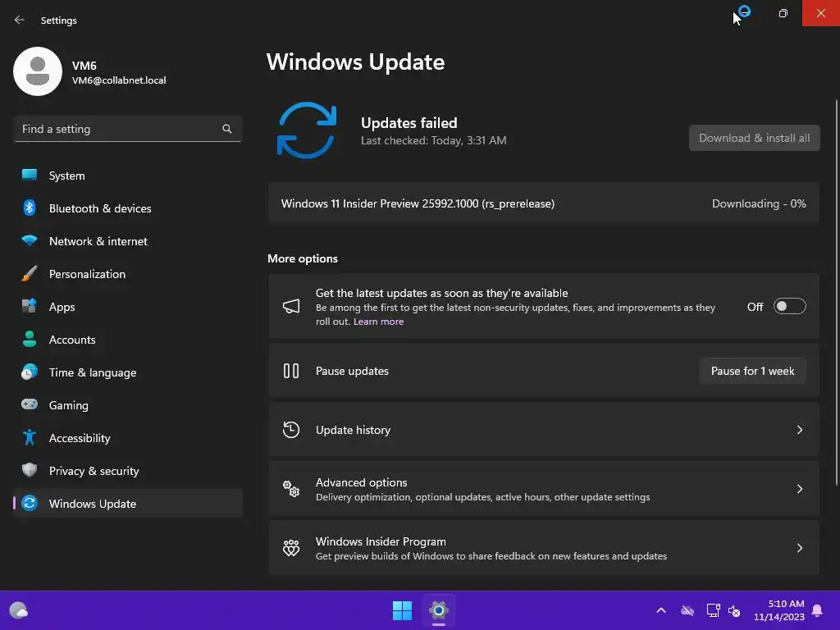Open Bluetooth & devices category
This screenshot has width=840, height=630.
pos(127,208)
